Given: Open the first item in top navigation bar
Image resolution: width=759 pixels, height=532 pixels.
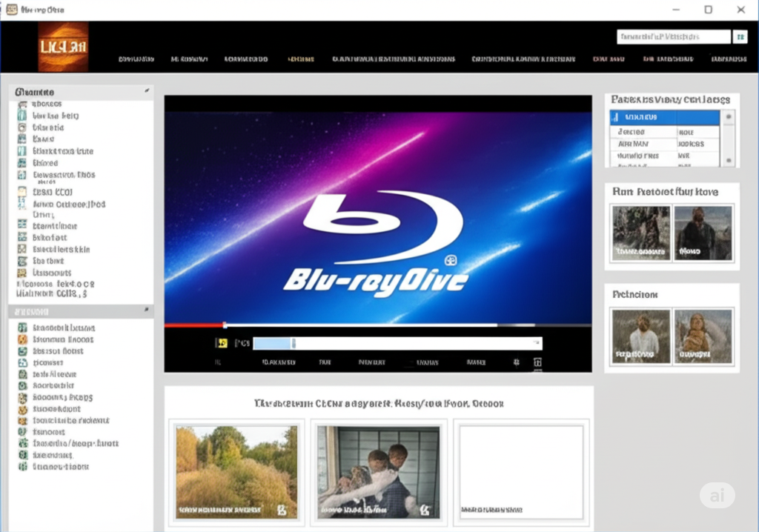Looking at the screenshot, I should [x=136, y=59].
